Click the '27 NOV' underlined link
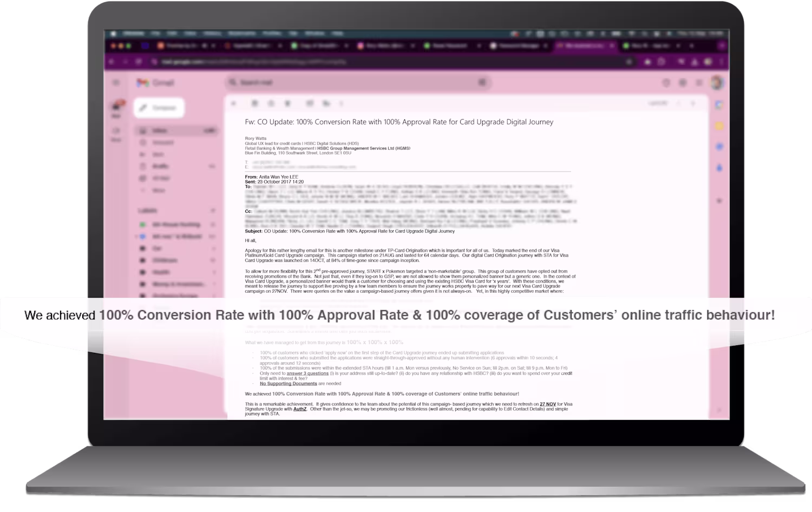812x512 pixels. coord(548,404)
